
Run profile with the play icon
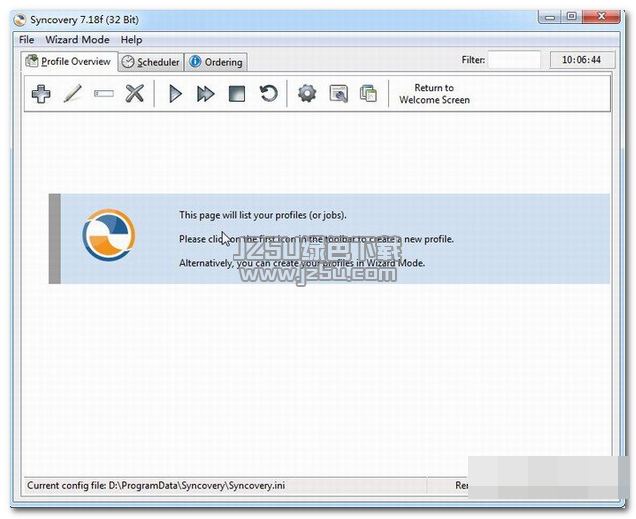tap(175, 94)
